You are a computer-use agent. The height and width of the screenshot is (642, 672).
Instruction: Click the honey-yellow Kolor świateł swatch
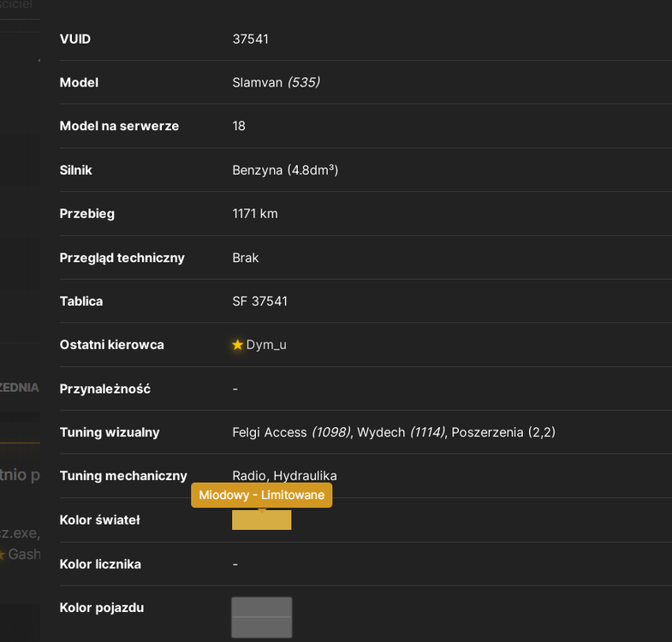261,520
